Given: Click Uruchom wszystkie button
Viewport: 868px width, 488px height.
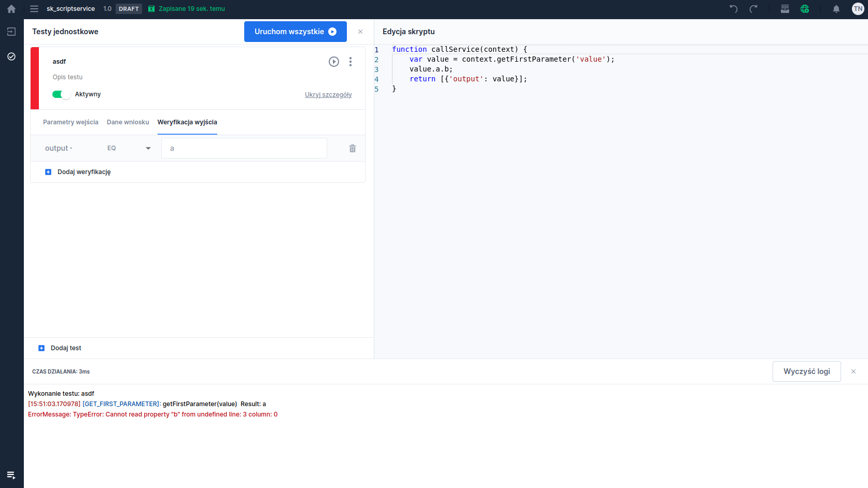Looking at the screenshot, I should coord(295,32).
